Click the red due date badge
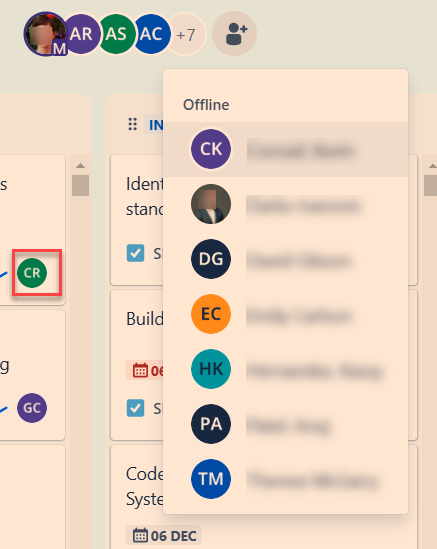 (144, 370)
